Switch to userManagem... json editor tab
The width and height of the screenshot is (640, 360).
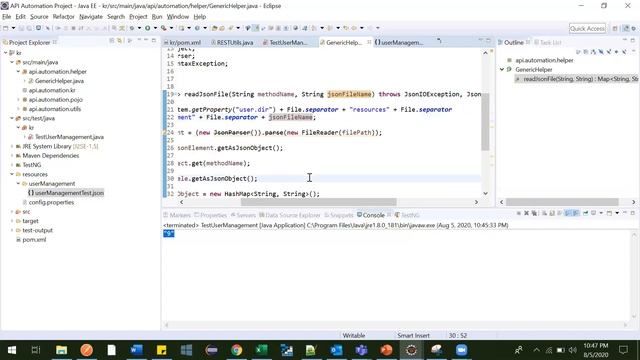click(399, 42)
